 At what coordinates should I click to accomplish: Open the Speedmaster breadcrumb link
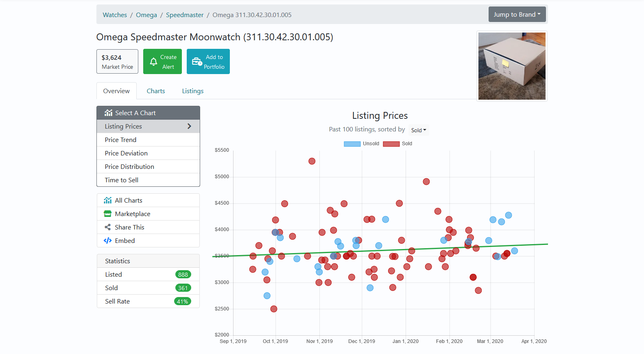[x=185, y=15]
